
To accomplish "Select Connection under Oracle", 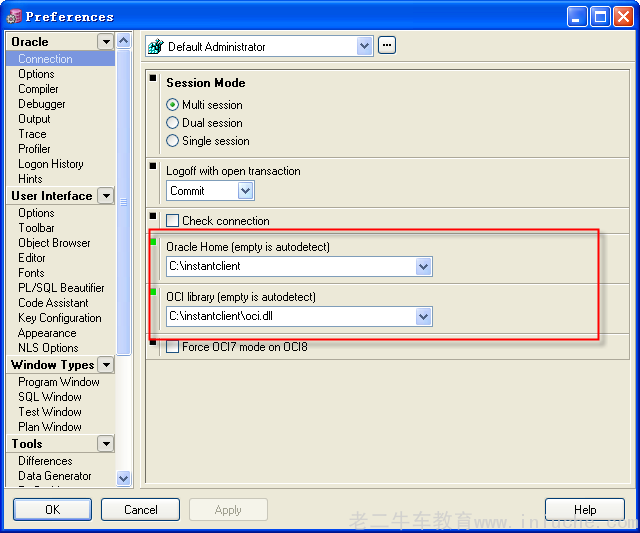I will click(45, 59).
